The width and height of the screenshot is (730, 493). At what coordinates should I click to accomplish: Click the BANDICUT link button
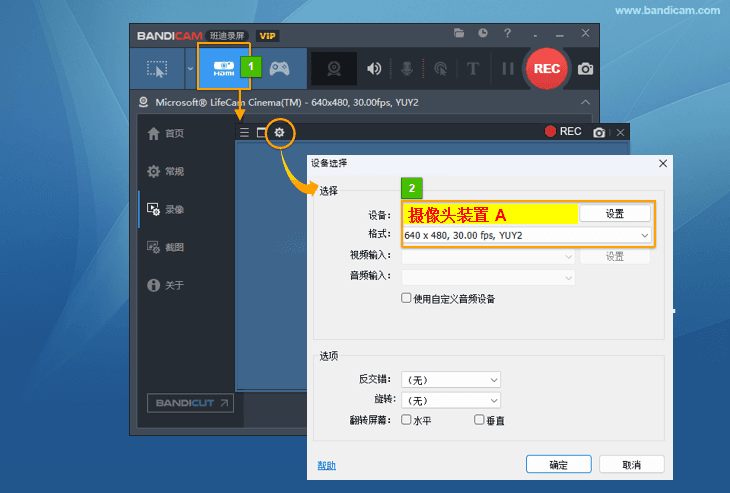point(190,403)
